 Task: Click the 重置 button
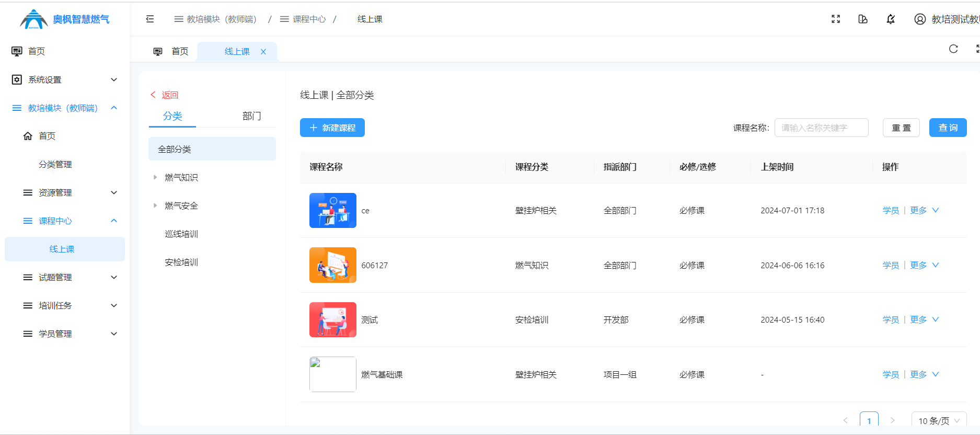(x=901, y=128)
